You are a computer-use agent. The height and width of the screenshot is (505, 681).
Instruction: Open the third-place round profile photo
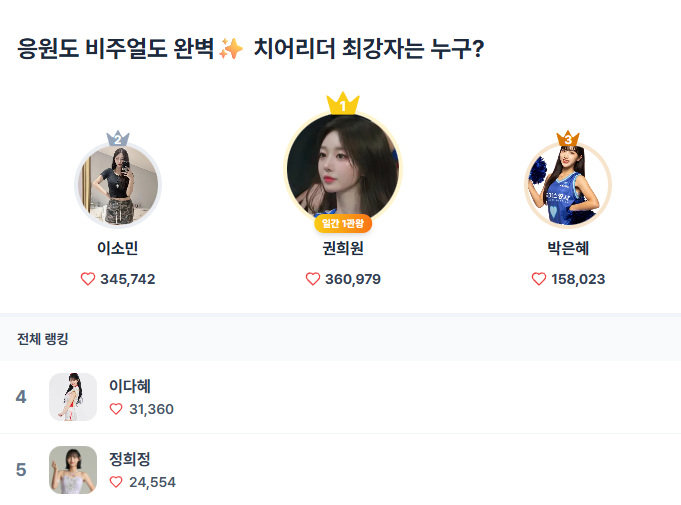(x=568, y=187)
